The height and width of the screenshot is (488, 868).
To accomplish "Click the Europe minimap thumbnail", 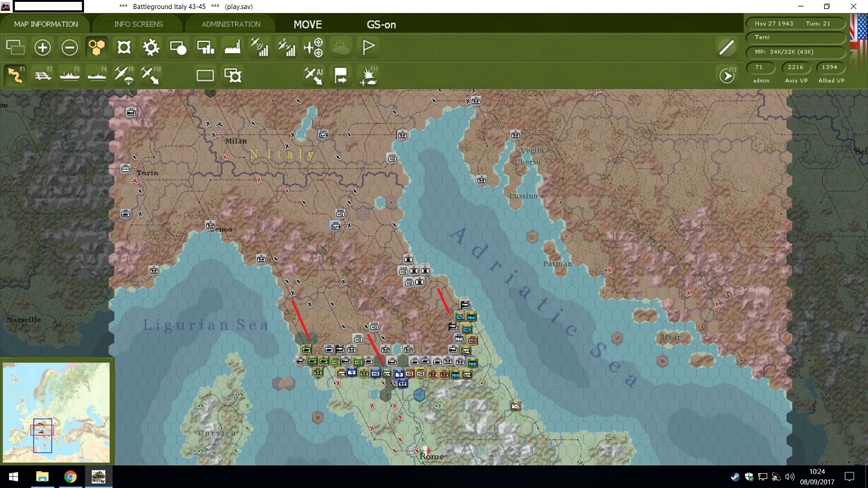I will (56, 412).
